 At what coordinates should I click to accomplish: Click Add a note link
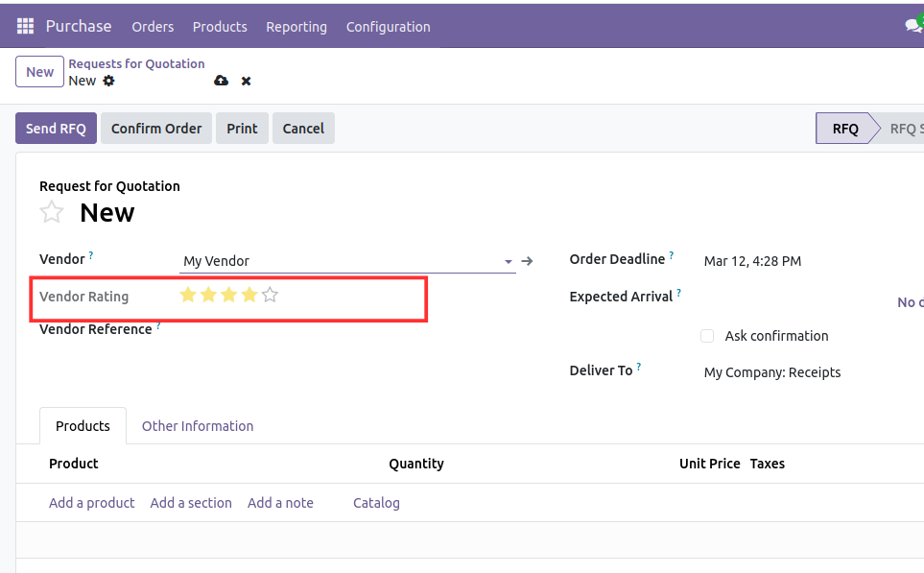[x=280, y=503]
